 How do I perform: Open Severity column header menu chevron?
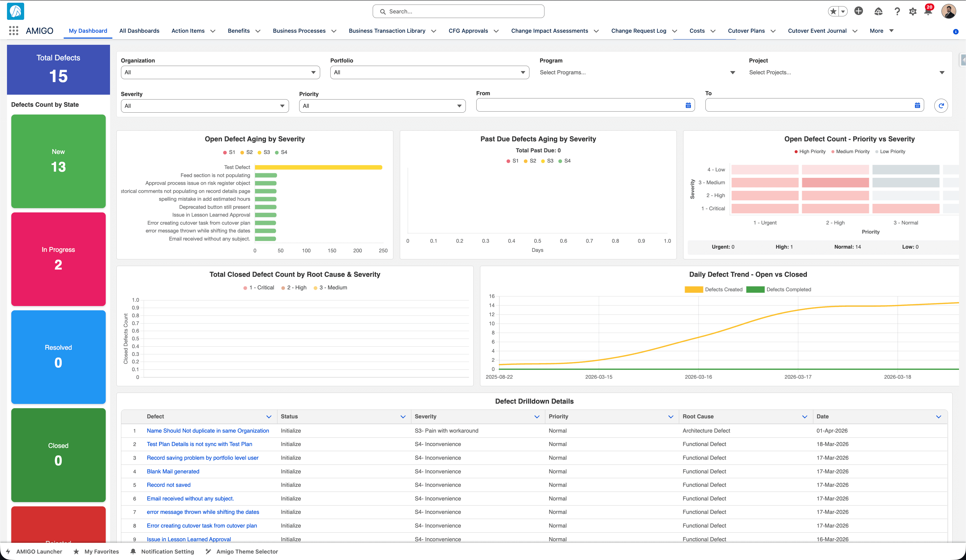click(537, 417)
